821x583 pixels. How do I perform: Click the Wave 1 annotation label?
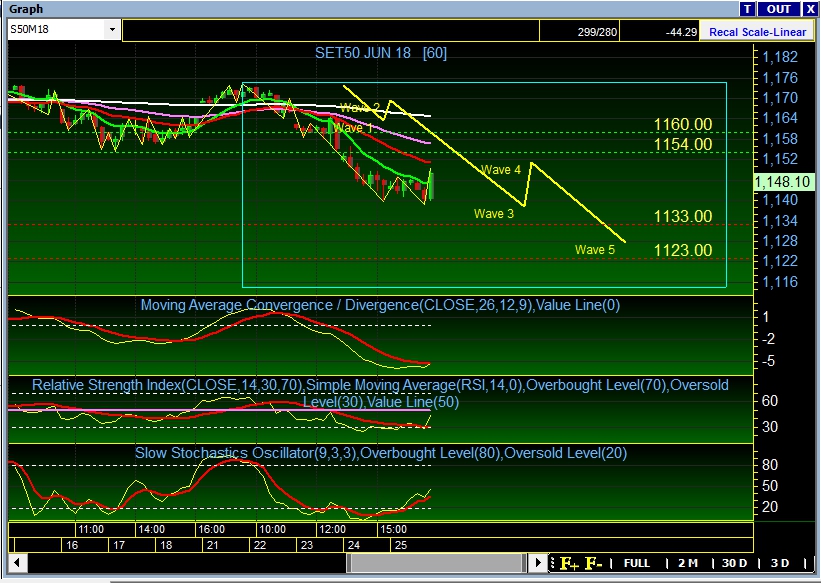[352, 128]
